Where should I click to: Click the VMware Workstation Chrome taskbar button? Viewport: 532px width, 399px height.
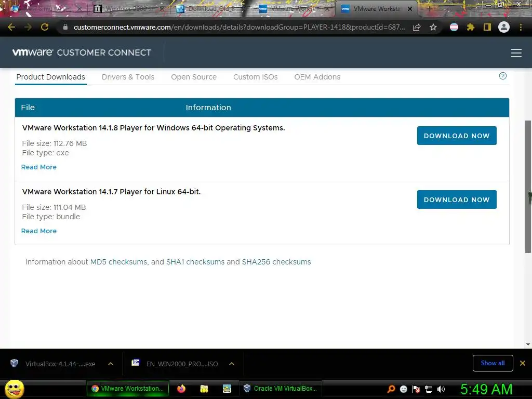[128, 389]
